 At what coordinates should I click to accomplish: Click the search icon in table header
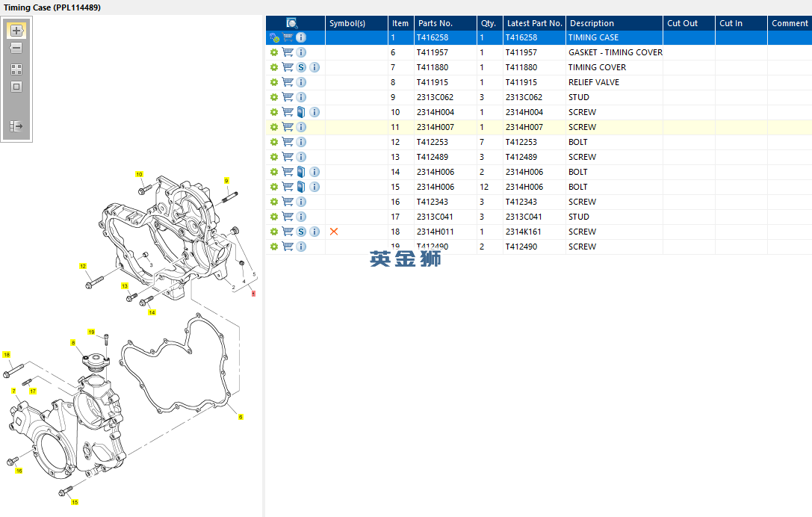point(292,23)
